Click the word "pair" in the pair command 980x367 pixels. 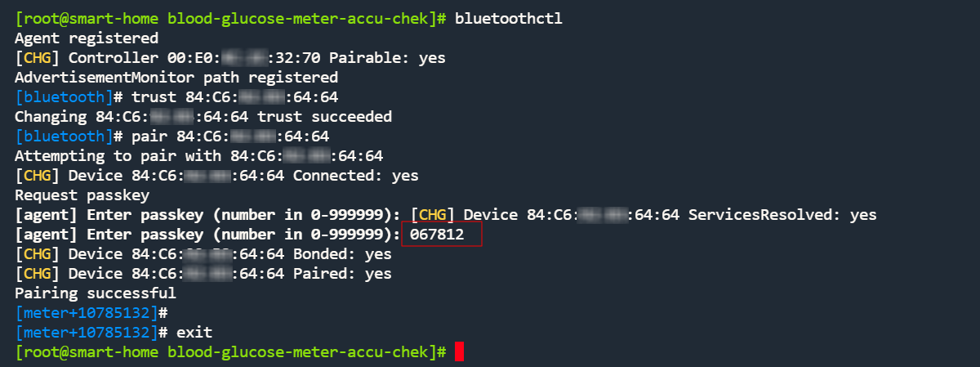tap(149, 137)
